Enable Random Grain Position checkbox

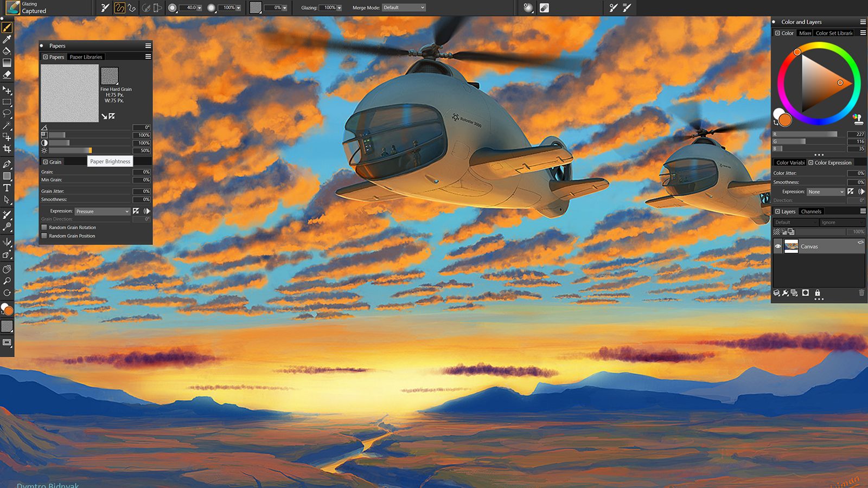(44, 236)
